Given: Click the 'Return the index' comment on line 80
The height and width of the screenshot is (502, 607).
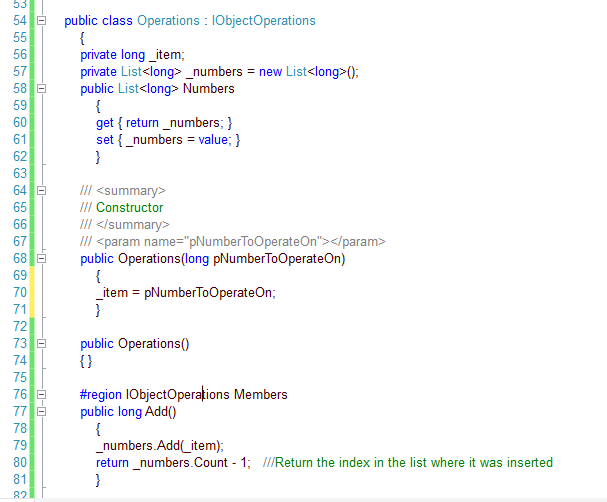Looking at the screenshot, I should [x=408, y=463].
